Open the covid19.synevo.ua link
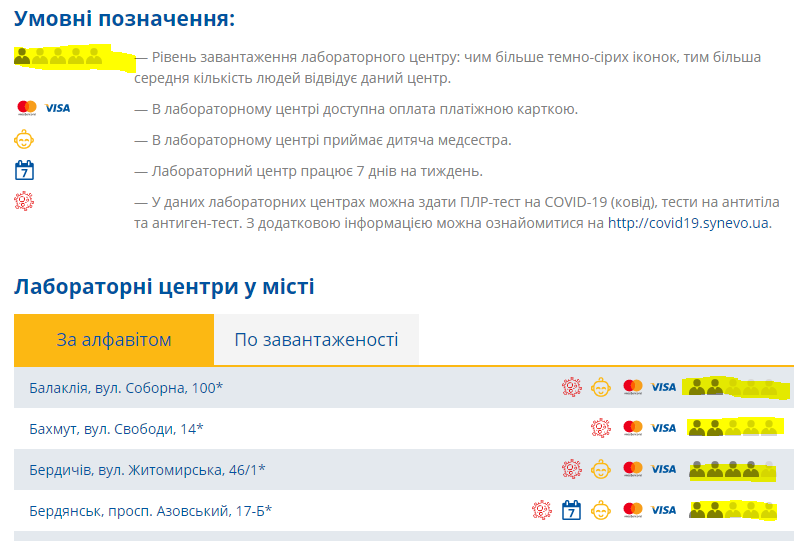This screenshot has height=541, width=812. (689, 222)
